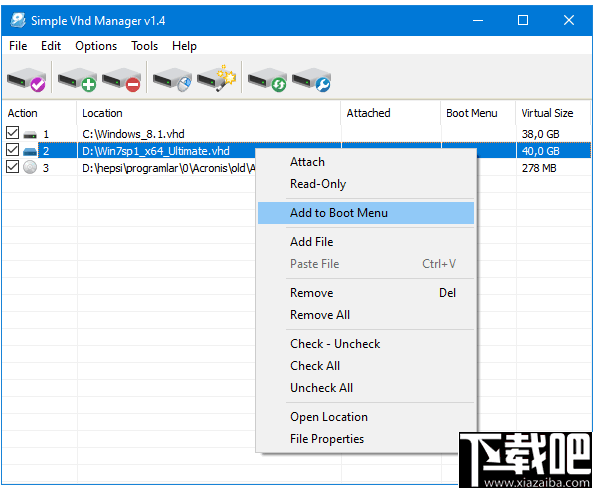Sort by the Boot Menu column header

point(478,113)
